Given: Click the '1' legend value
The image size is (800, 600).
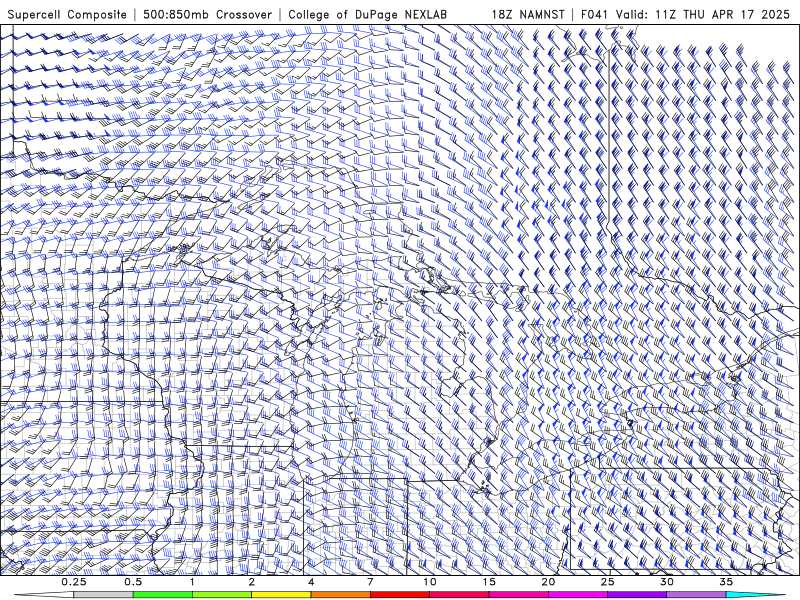Looking at the screenshot, I should [192, 582].
